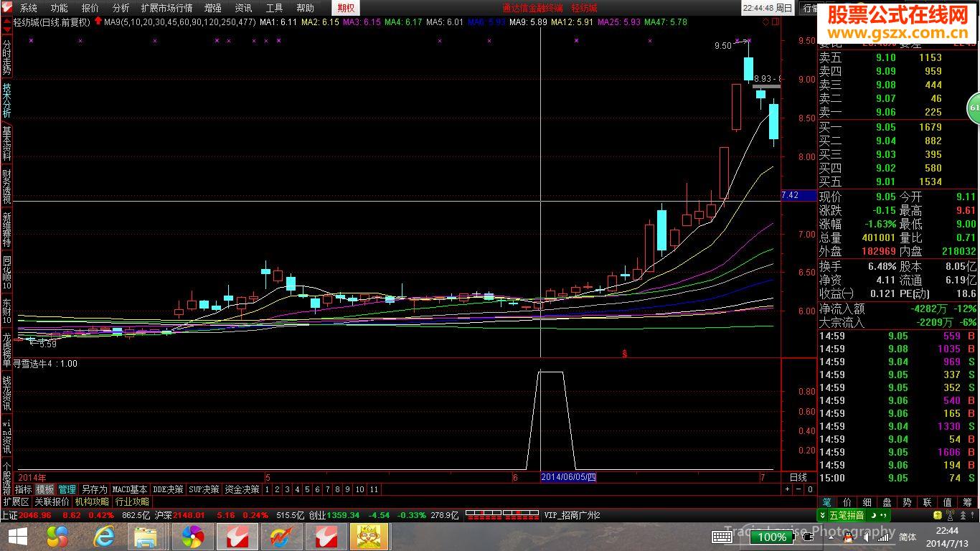The image size is (980, 551).
Task: Click the 模板 tab below the chart
Action: coord(45,489)
